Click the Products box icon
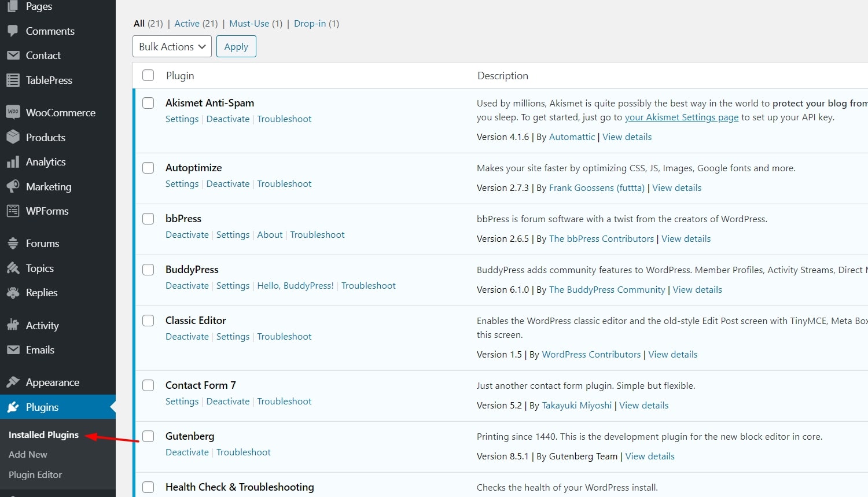The height and width of the screenshot is (497, 868). click(x=13, y=138)
